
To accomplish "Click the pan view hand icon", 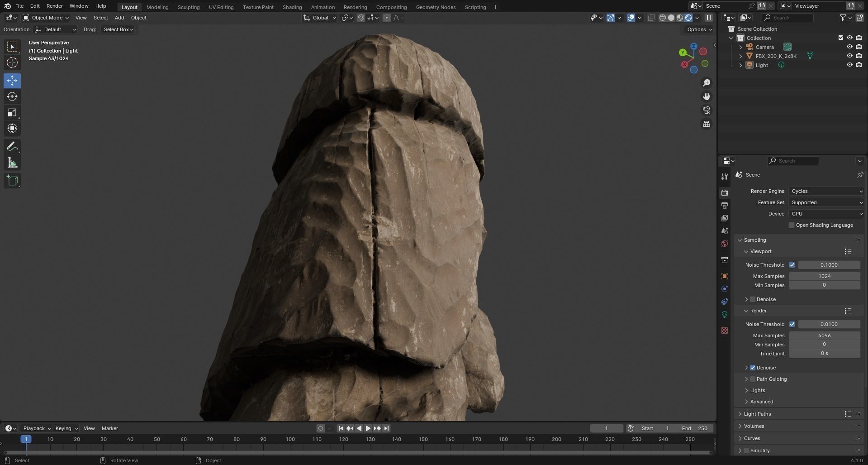I will tap(707, 96).
